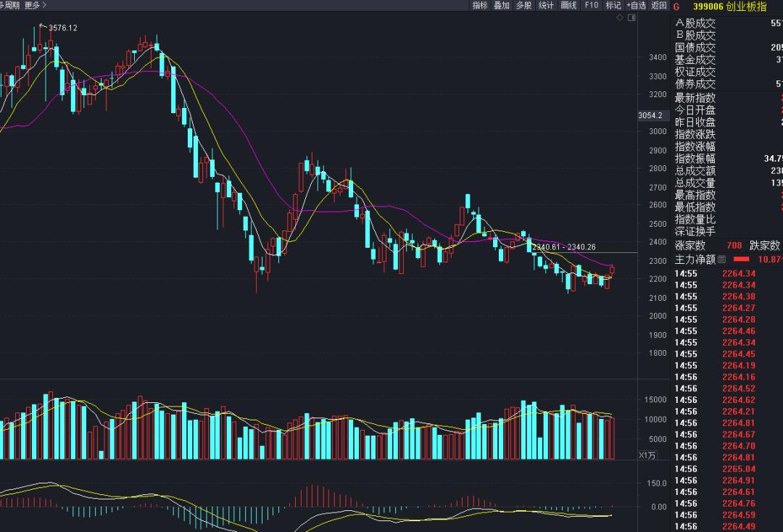783x532 pixels.
Task: Switch to 多股 multi-stock view
Action: [523, 5]
